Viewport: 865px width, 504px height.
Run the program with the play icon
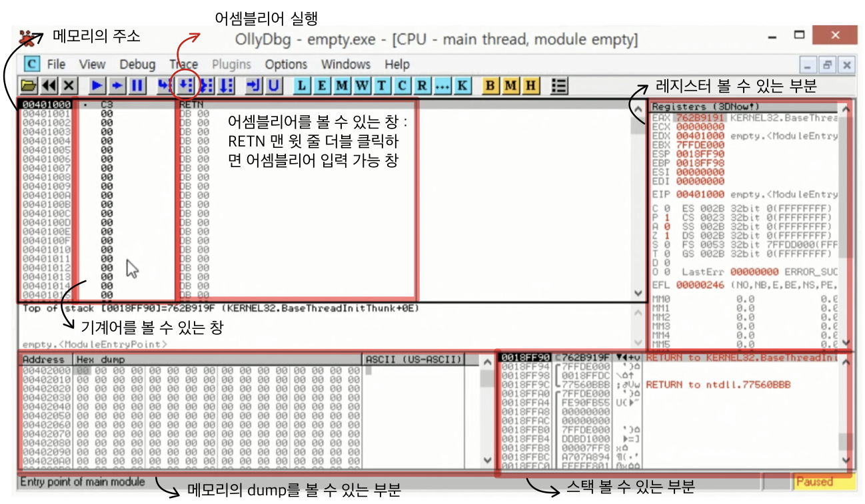[98, 85]
